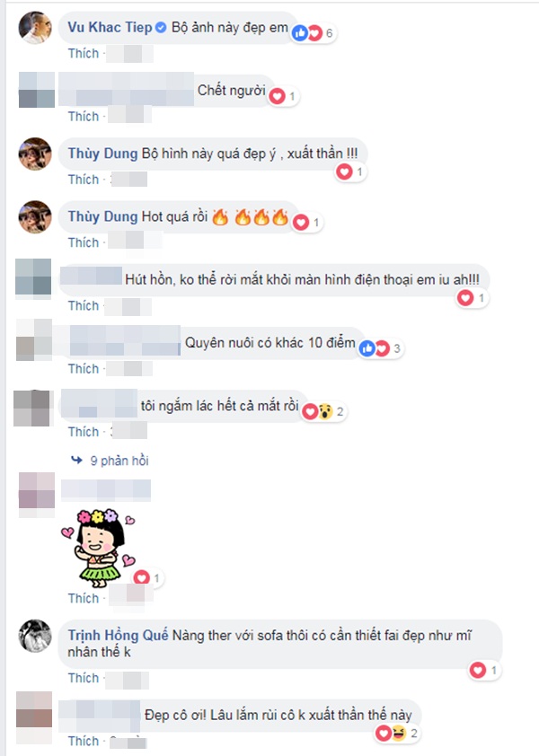Viewport: 539px width, 756px height.
Task: Open reactions on 'tôi ngắm lác hết cả mắt'
Action: pyautogui.click(x=323, y=412)
